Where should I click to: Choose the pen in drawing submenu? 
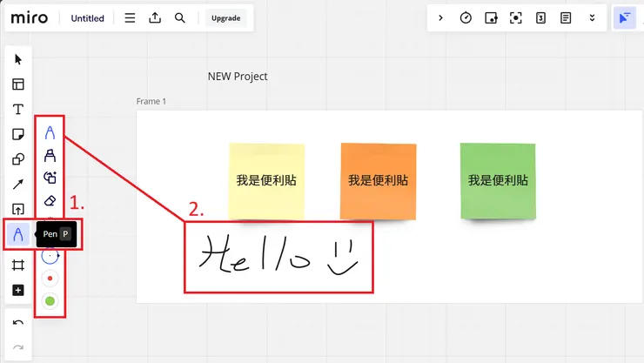pyautogui.click(x=50, y=132)
